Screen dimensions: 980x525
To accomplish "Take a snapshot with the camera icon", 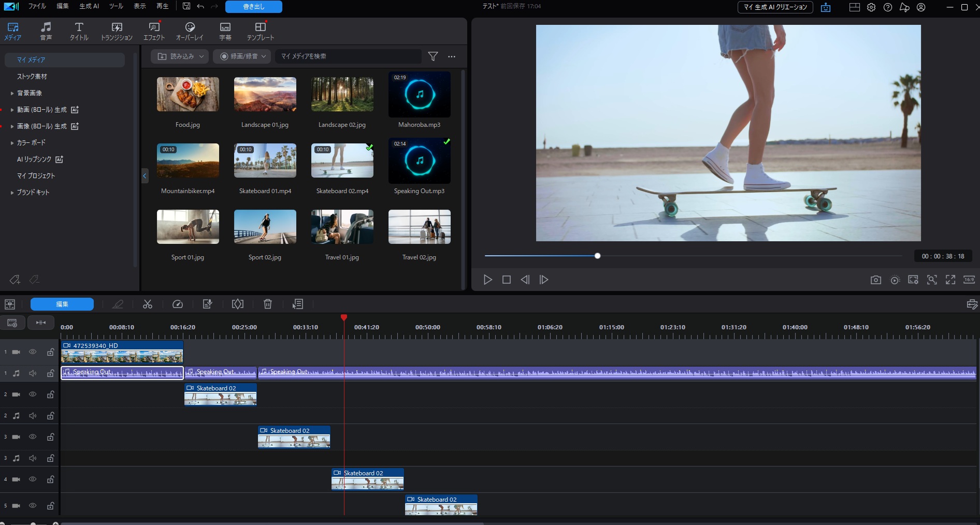I will [x=875, y=280].
